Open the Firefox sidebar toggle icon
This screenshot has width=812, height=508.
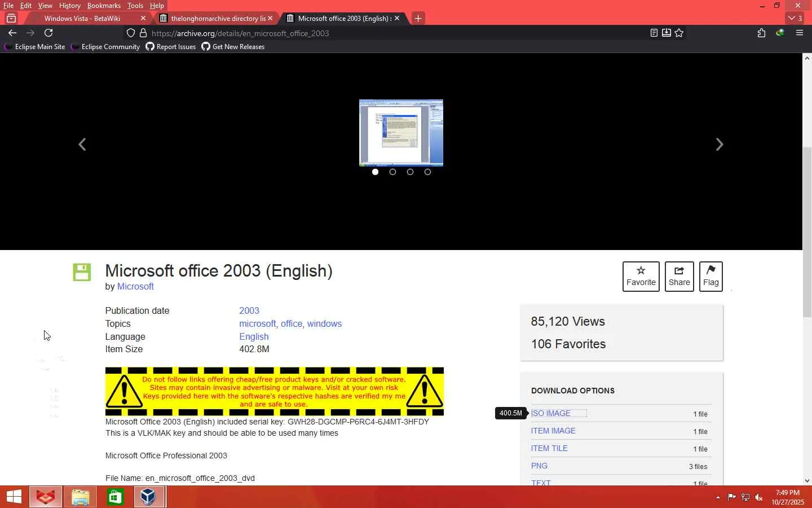11,18
